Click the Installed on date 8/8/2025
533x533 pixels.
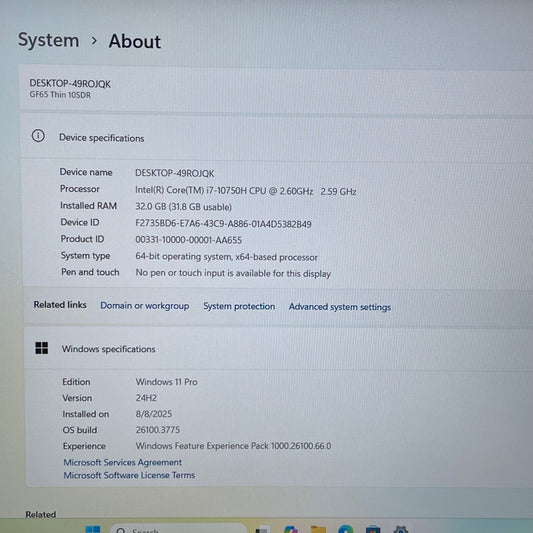[x=154, y=414]
